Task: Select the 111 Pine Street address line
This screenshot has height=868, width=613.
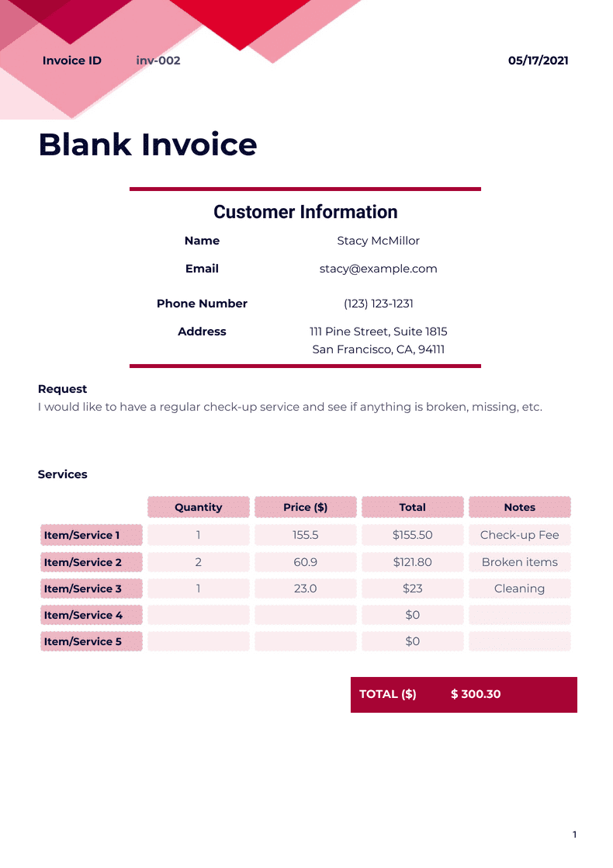Action: pos(378,332)
